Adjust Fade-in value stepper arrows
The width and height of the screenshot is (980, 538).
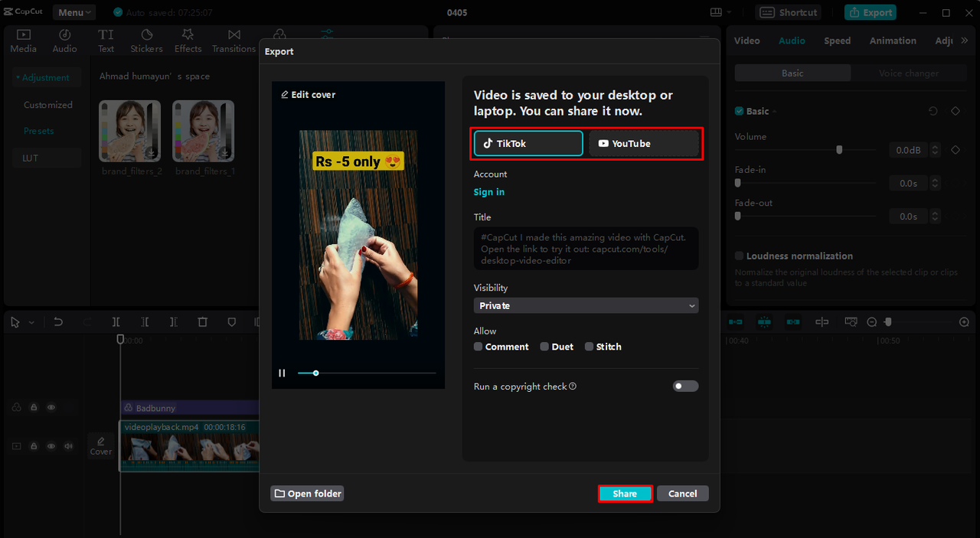tap(935, 183)
